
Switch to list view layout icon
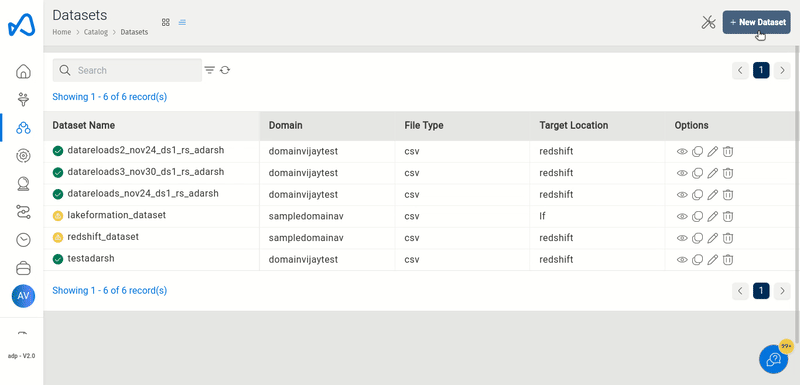pyautogui.click(x=182, y=22)
